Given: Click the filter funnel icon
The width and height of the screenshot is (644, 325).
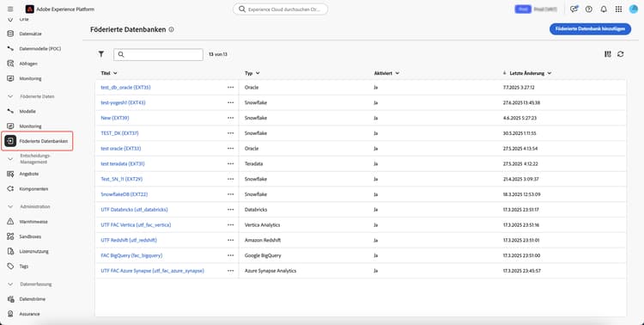Looking at the screenshot, I should pyautogui.click(x=101, y=54).
